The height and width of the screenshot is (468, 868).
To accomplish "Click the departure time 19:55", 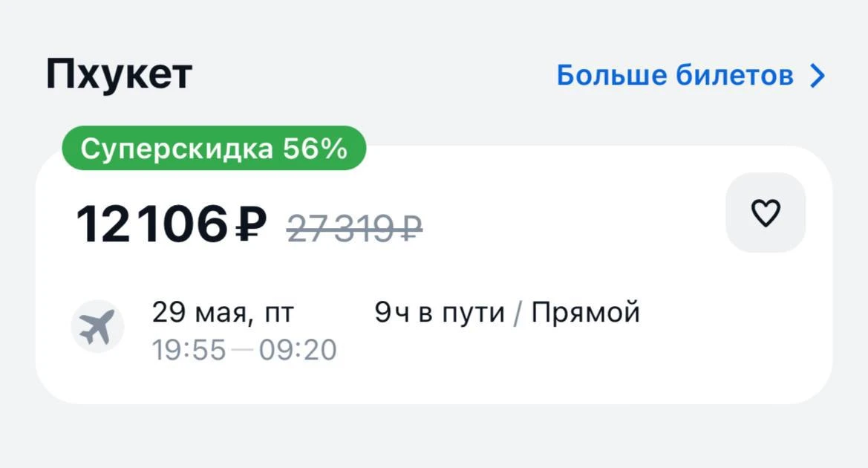I will [189, 350].
